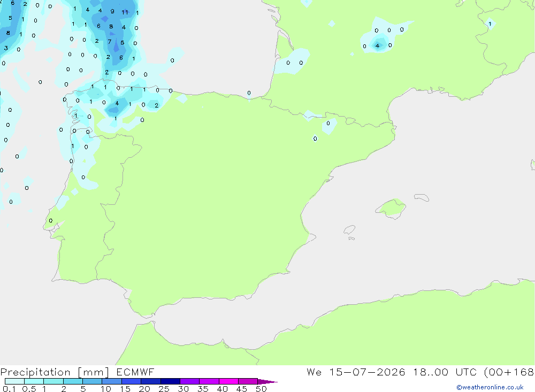Viewport: 535px width, 392px height.
Task: Click the 'Precipitation' title word
Action: click(35, 372)
